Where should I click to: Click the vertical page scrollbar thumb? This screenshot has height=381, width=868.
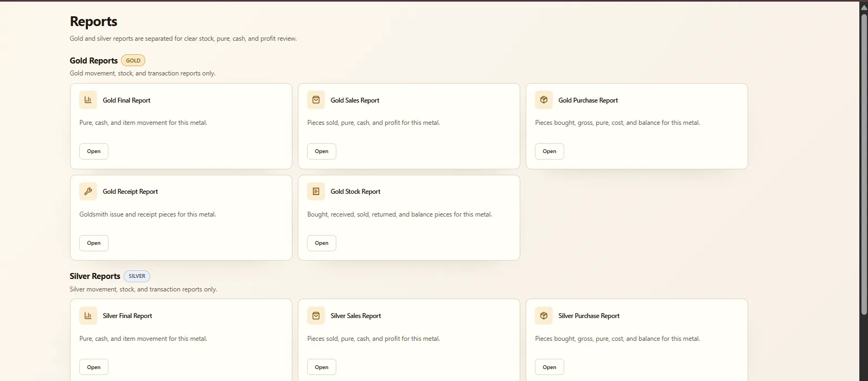pyautogui.click(x=864, y=164)
